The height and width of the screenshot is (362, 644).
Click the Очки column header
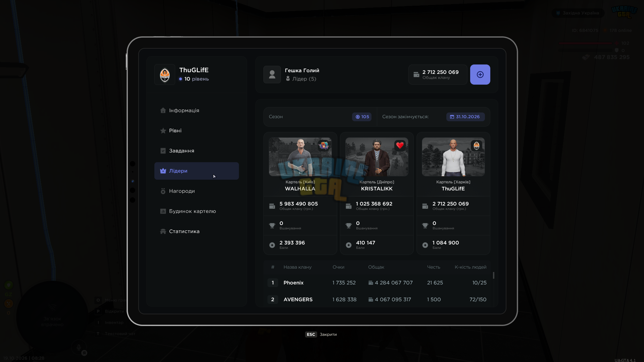338,267
